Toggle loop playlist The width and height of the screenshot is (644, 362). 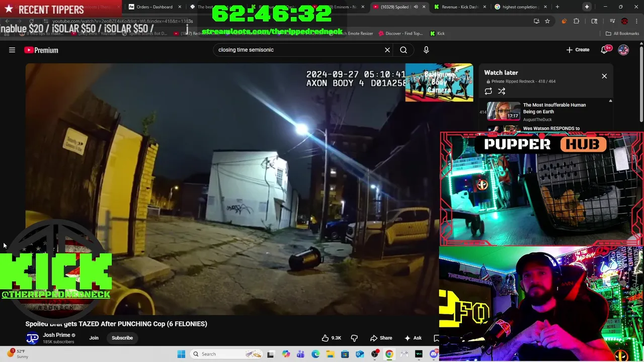click(x=488, y=91)
